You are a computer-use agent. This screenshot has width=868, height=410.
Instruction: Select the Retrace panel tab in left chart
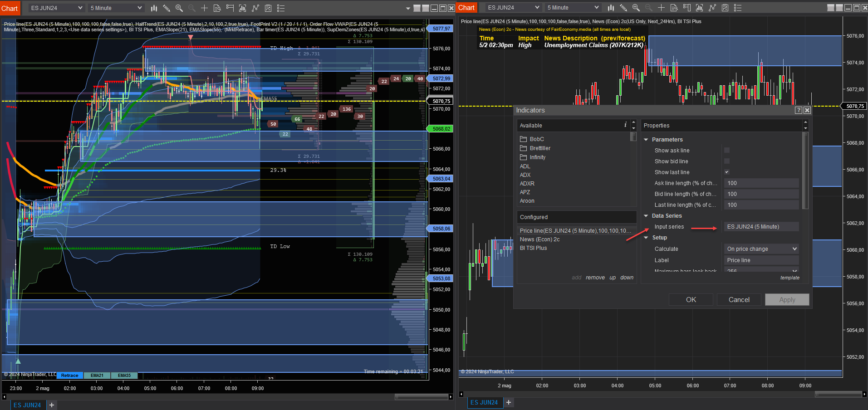tap(70, 375)
